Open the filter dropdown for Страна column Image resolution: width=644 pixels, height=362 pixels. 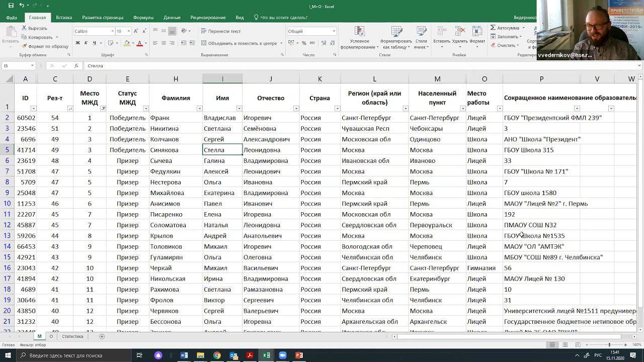[x=337, y=109]
